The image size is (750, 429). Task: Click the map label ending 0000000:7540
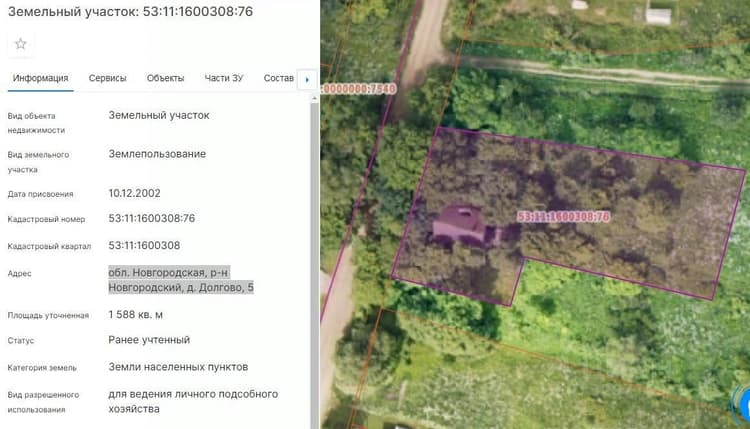(x=359, y=89)
